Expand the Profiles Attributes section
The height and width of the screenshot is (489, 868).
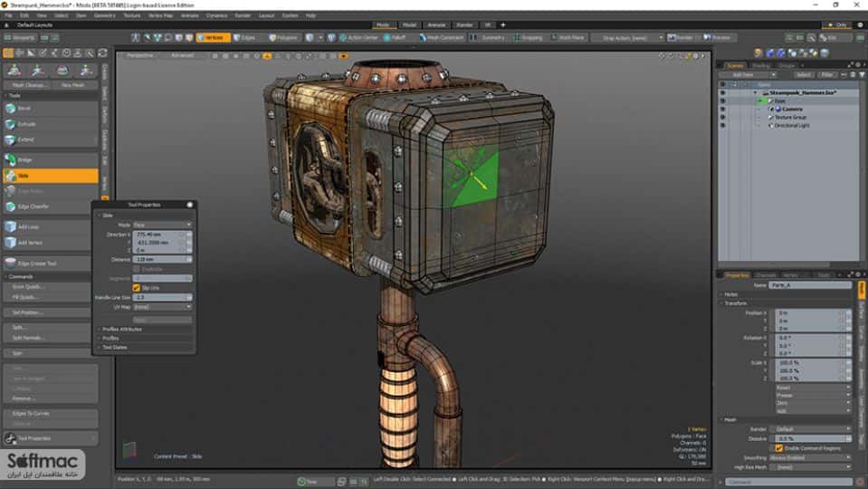(x=122, y=329)
